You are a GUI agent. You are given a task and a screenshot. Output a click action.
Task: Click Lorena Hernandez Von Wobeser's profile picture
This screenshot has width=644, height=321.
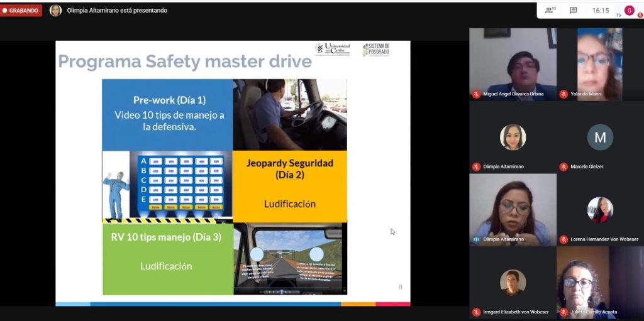[600, 210]
